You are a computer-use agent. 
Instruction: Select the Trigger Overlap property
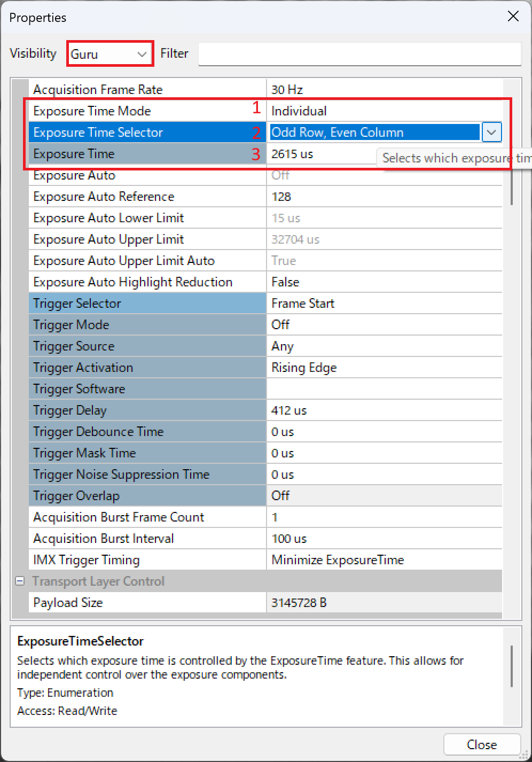[147, 495]
